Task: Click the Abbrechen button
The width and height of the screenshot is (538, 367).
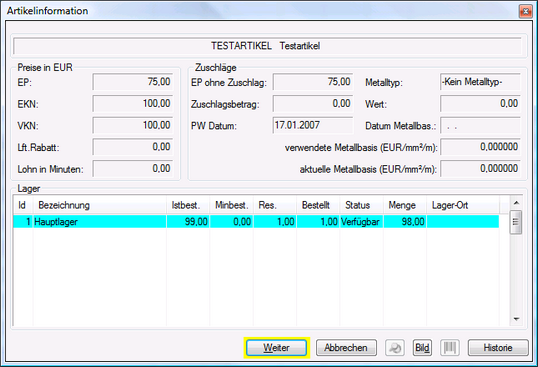Action: click(346, 348)
